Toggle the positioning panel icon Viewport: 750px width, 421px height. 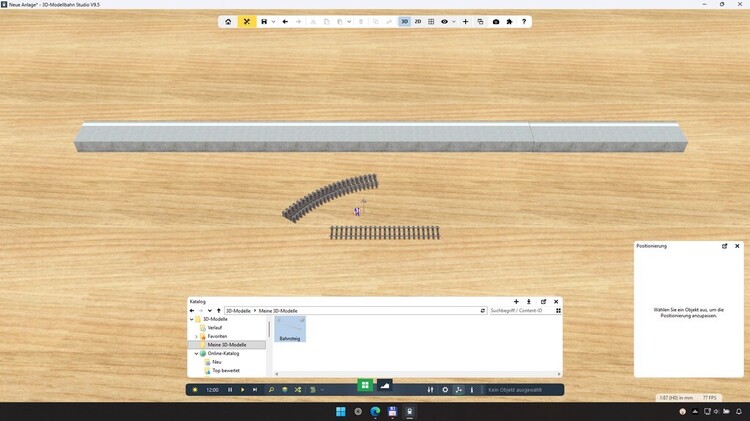pos(459,390)
